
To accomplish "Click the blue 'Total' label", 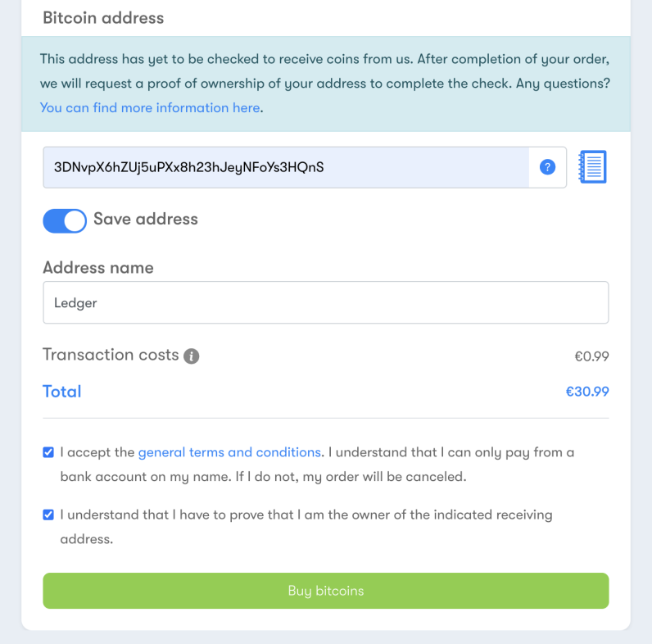I will click(62, 392).
